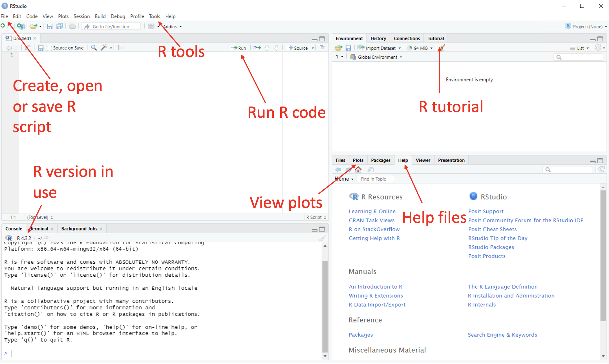Open the List view dropdown in Environment
609x364 pixels.
[580, 48]
